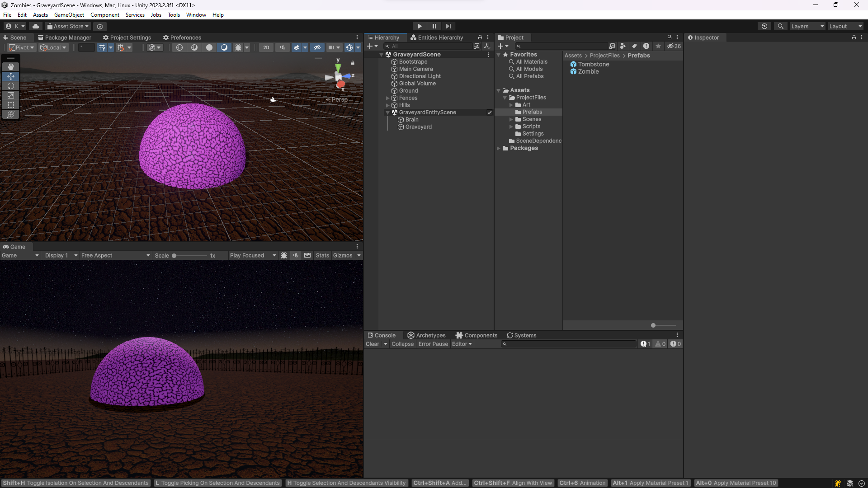This screenshot has width=868, height=488.
Task: Click the Asset Store button
Action: (x=68, y=26)
